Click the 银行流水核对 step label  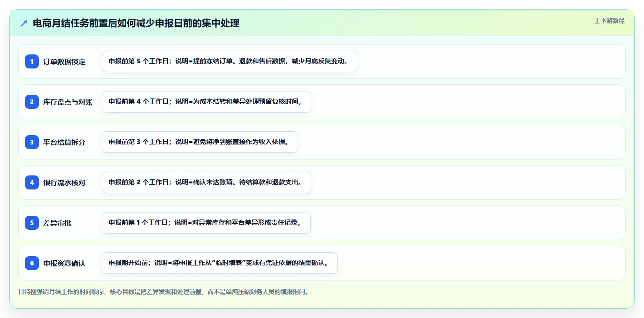64,182
